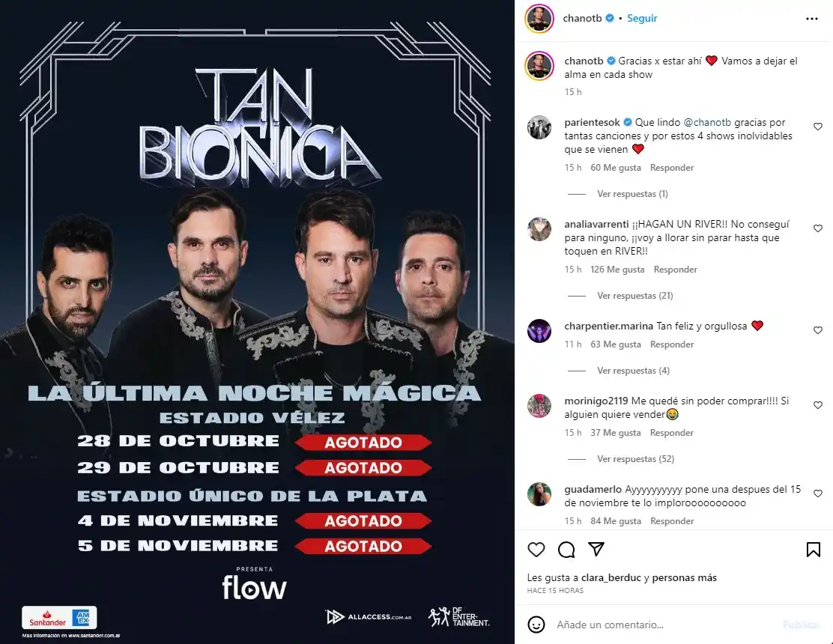The height and width of the screenshot is (644, 833).
Task: Expand Ver respuestas (52)
Action: (635, 459)
